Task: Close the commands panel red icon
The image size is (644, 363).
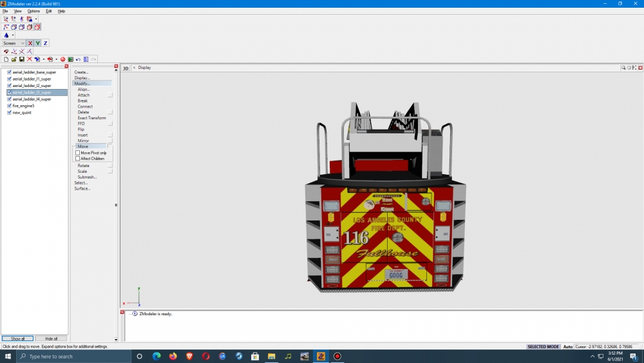Action: point(116,66)
